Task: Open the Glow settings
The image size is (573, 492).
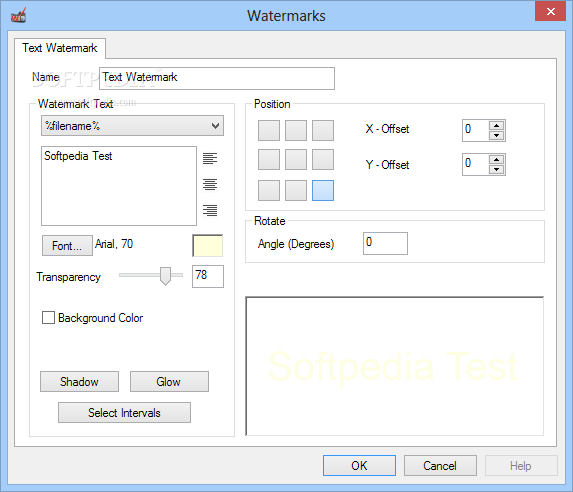Action: click(169, 382)
